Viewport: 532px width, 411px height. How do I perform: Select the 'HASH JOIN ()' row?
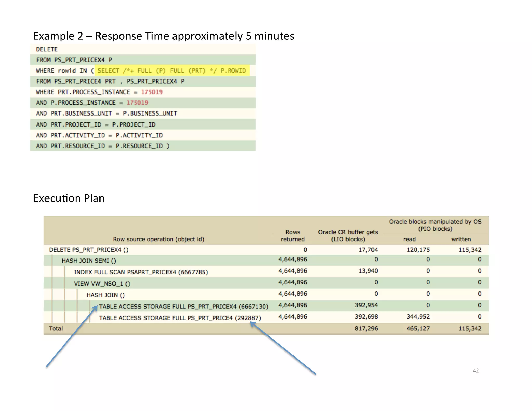tap(105, 295)
